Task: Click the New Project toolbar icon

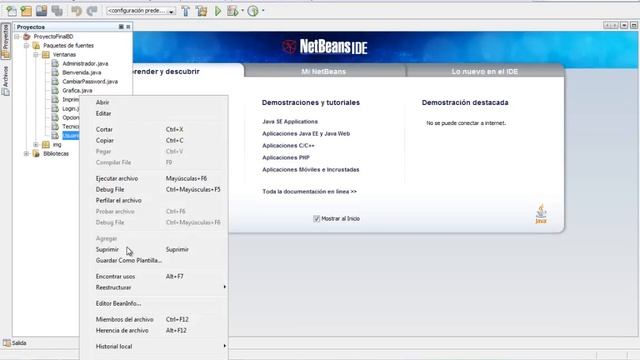Action: click(x=27, y=11)
